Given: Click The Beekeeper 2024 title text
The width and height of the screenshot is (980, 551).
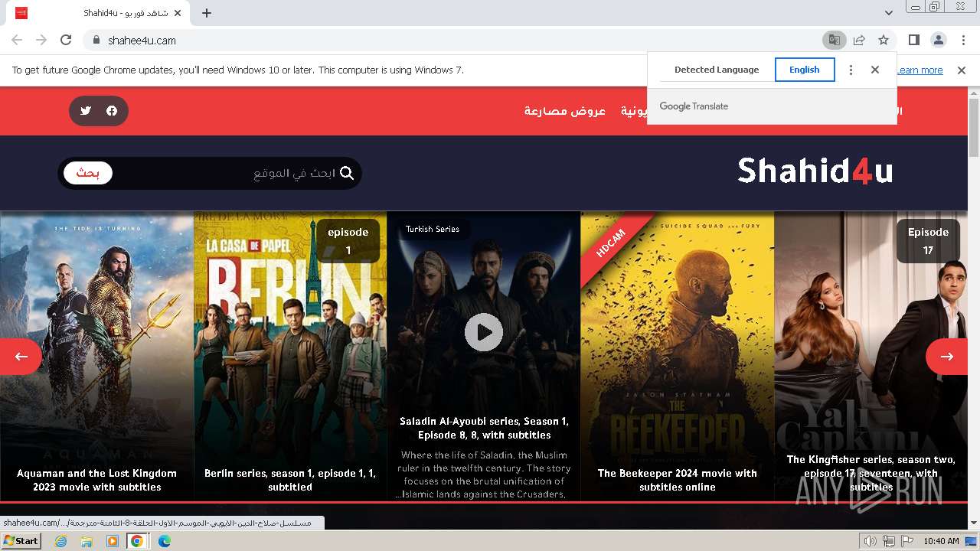Looking at the screenshot, I should [678, 480].
